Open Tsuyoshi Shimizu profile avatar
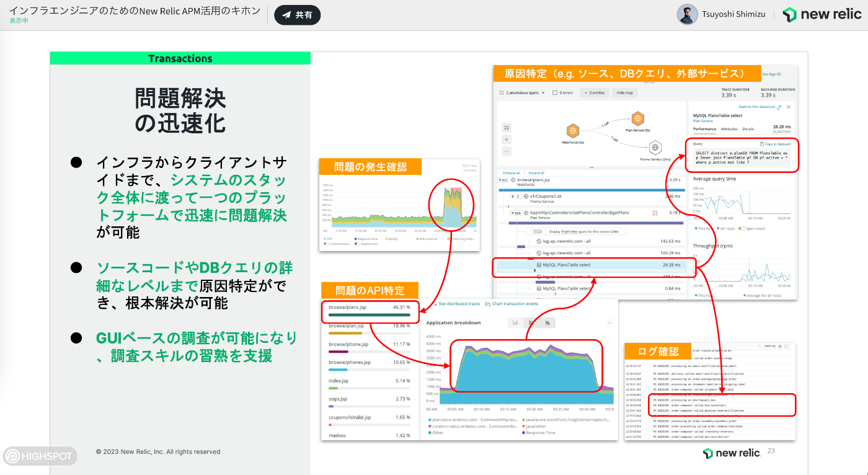 (687, 14)
